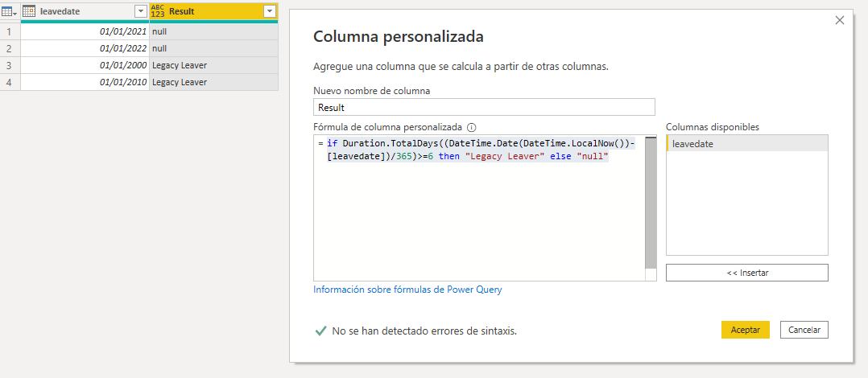868x378 pixels.
Task: Open the Result column filter dropdown
Action: pyautogui.click(x=269, y=11)
